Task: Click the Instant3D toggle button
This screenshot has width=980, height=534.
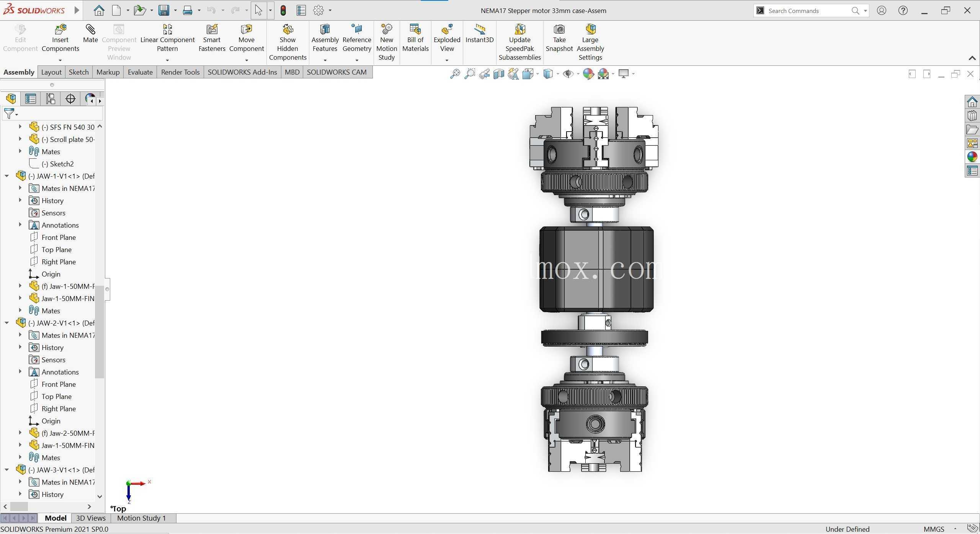Action: [x=479, y=34]
